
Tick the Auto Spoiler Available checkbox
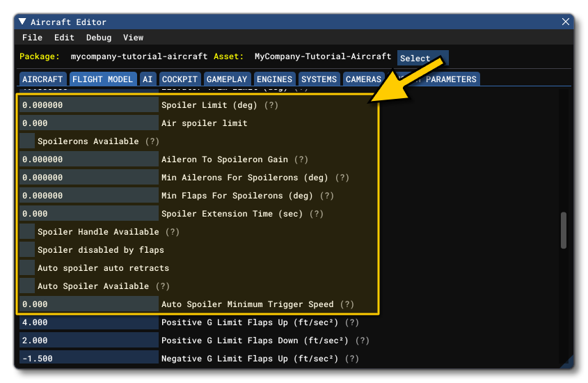(27, 286)
